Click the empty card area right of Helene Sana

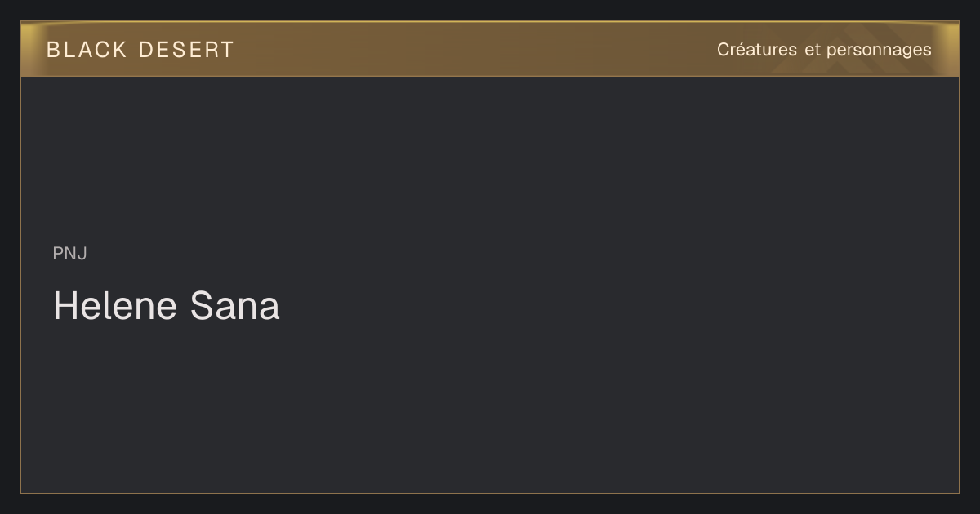[612, 306]
